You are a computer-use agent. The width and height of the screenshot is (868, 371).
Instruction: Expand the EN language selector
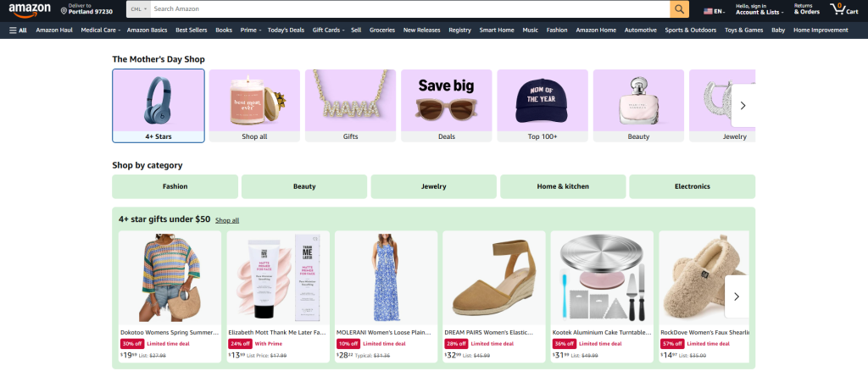tap(713, 11)
